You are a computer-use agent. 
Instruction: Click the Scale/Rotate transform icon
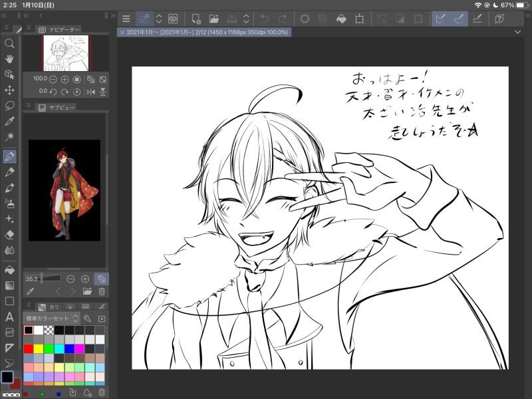pyautogui.click(x=359, y=19)
